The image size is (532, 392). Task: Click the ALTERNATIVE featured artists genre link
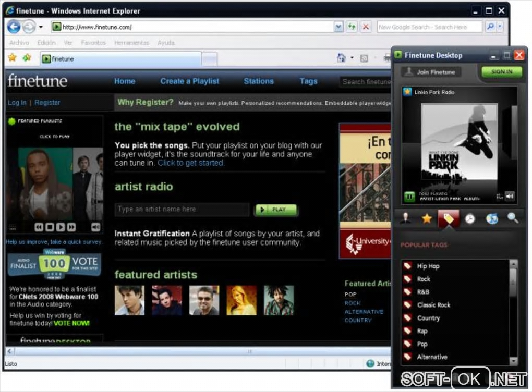coord(364,312)
